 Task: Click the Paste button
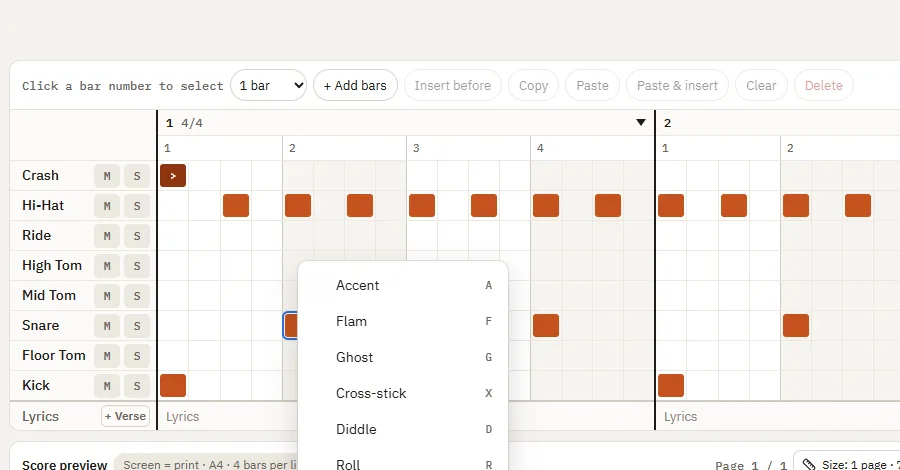592,86
